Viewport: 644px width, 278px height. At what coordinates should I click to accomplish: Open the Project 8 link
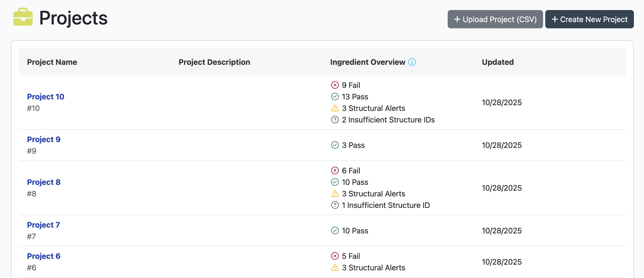point(44,182)
